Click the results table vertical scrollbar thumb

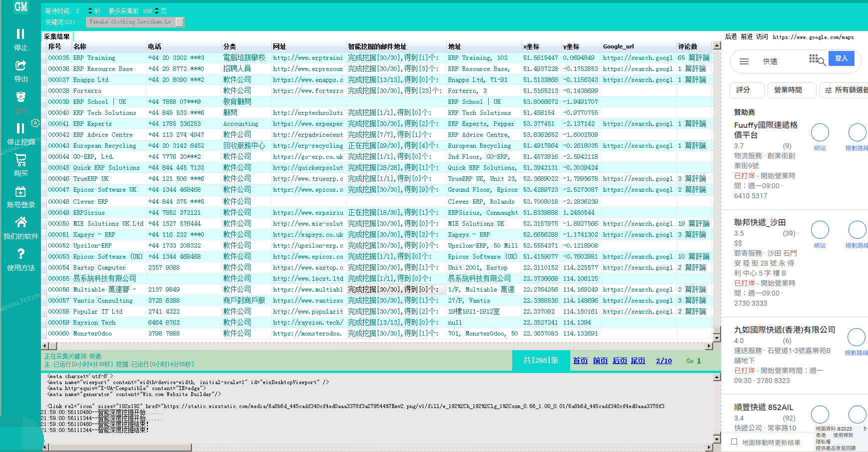(717, 330)
